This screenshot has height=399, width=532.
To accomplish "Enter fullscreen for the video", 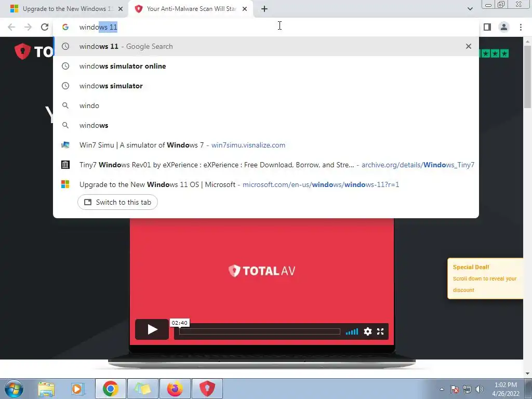I will 380,331.
